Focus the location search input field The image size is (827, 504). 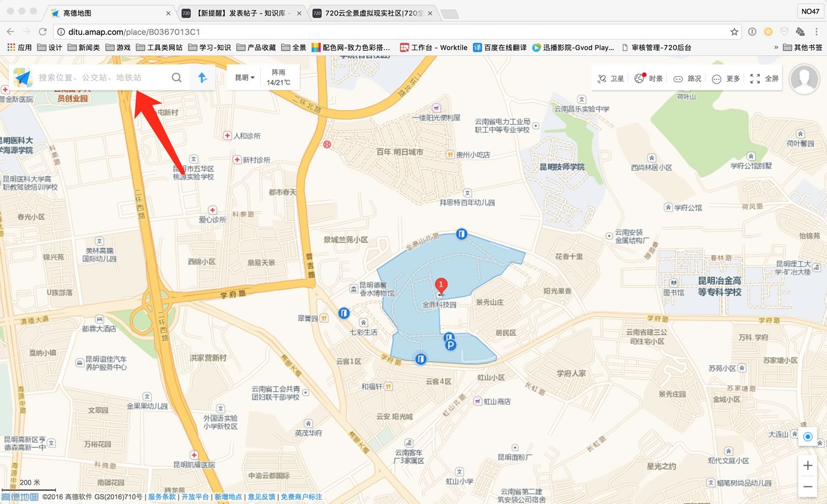pos(99,78)
